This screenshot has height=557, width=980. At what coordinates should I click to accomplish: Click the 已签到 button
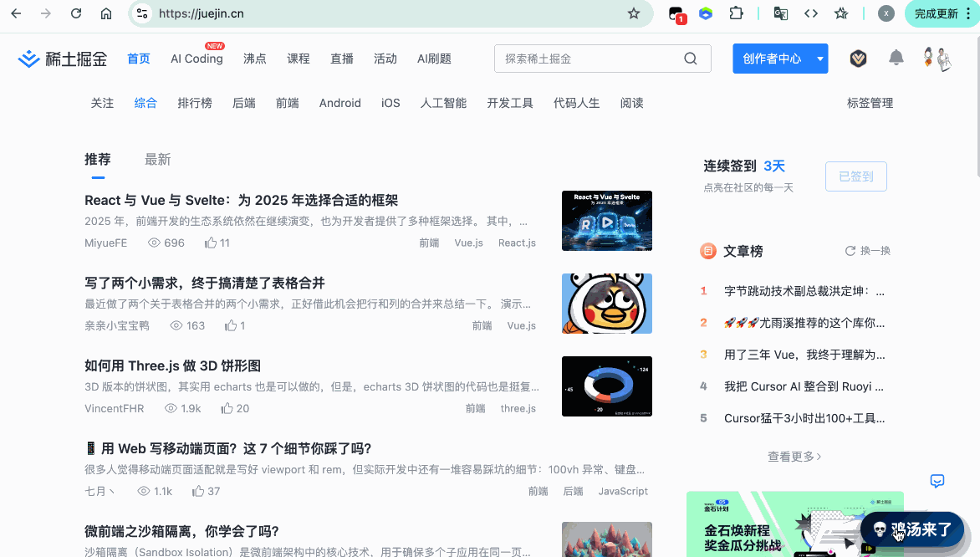[856, 176]
